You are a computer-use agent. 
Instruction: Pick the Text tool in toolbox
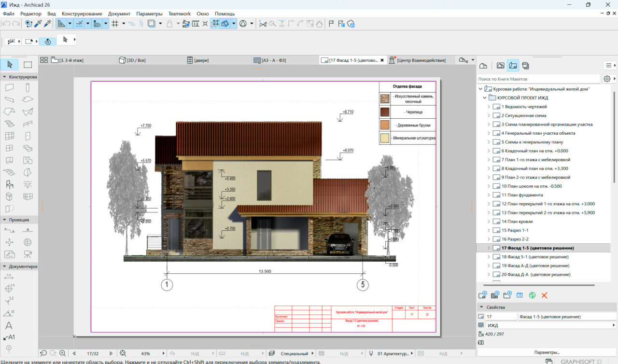tap(9, 326)
